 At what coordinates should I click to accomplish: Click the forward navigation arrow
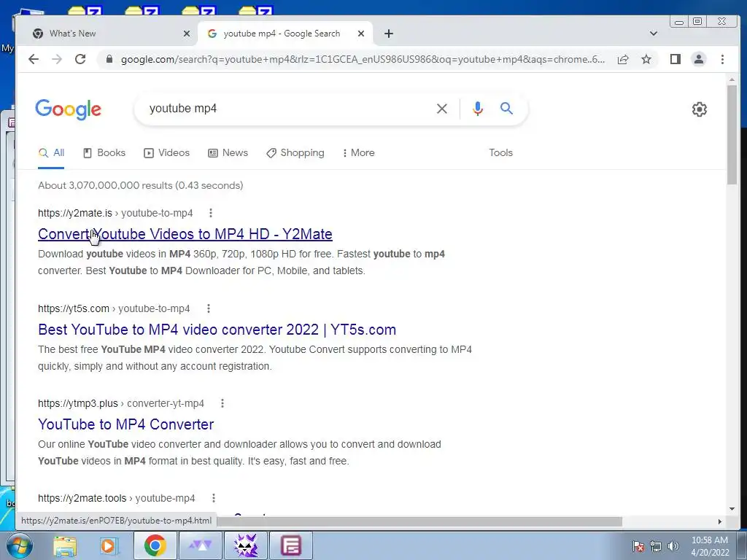[x=57, y=59]
